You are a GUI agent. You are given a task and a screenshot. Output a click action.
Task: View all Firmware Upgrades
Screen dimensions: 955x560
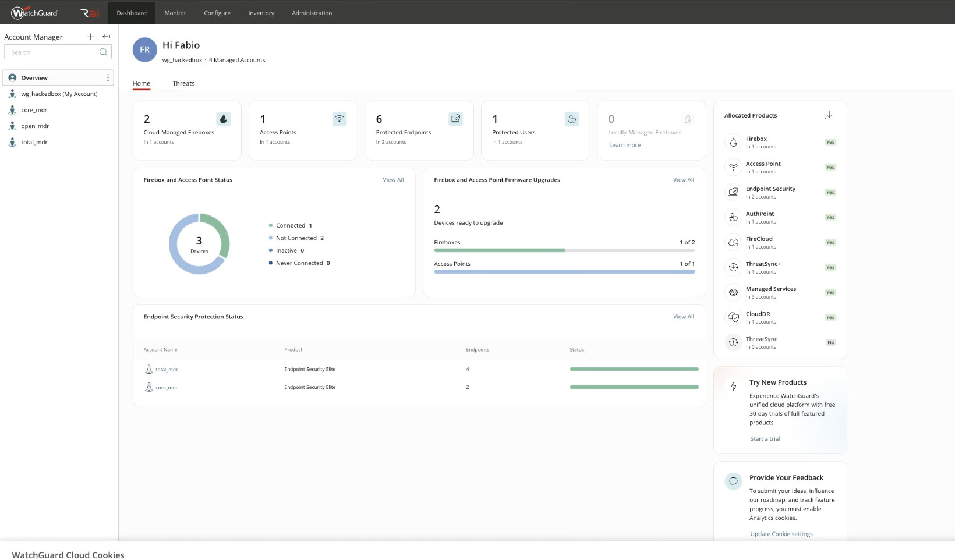point(684,180)
